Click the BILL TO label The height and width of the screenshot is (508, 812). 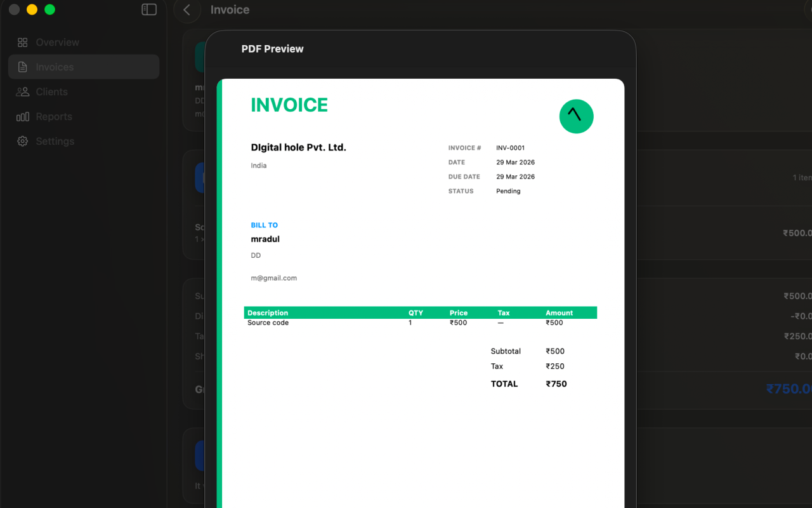[265, 225]
